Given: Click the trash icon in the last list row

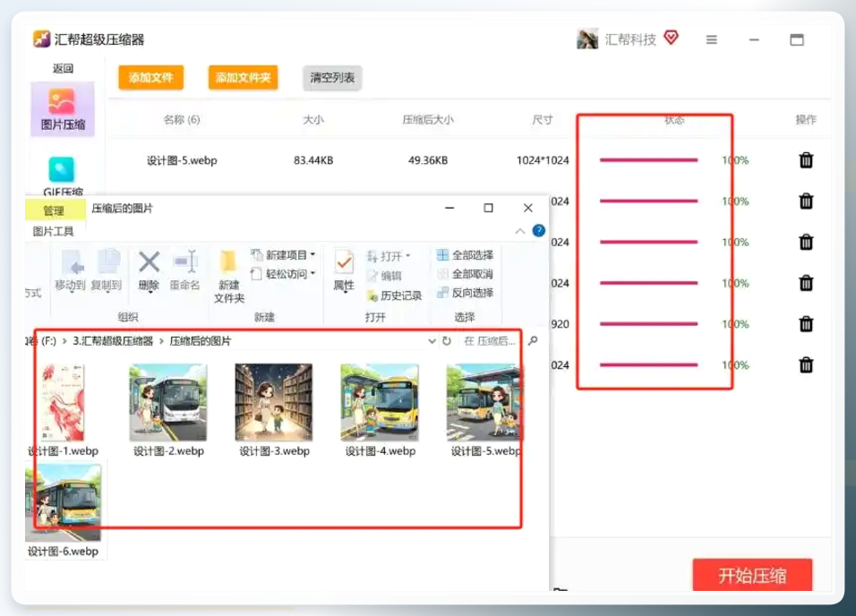Looking at the screenshot, I should 806,364.
